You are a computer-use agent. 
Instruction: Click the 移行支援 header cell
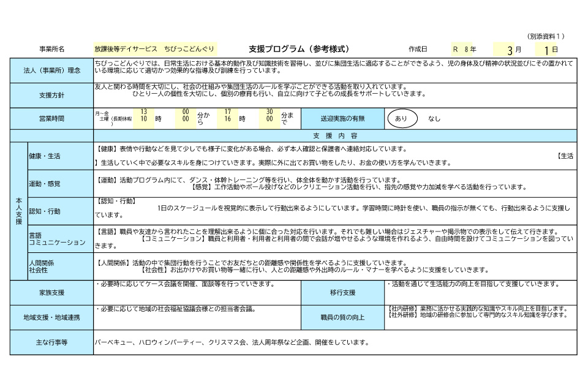click(343, 293)
